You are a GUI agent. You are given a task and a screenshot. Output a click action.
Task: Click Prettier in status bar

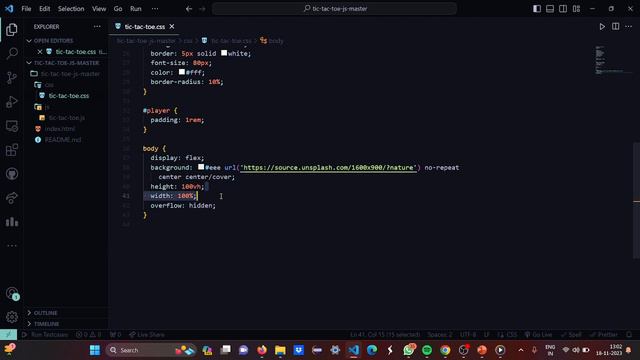pyautogui.click(x=604, y=335)
